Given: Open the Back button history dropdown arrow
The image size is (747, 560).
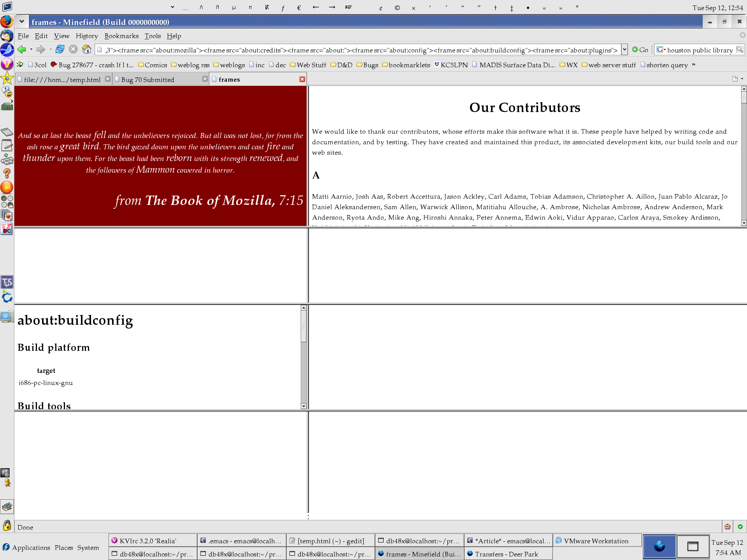Looking at the screenshot, I should 31,50.
